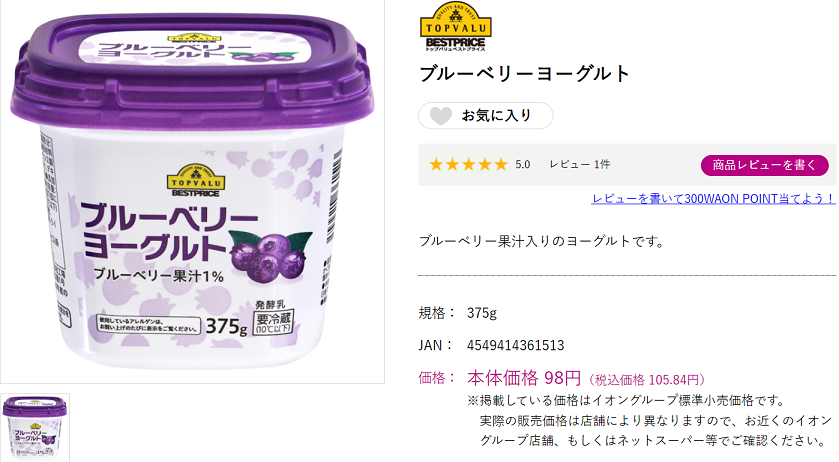Select the small yogurt thumbnail image
839x462 pixels.
35,428
